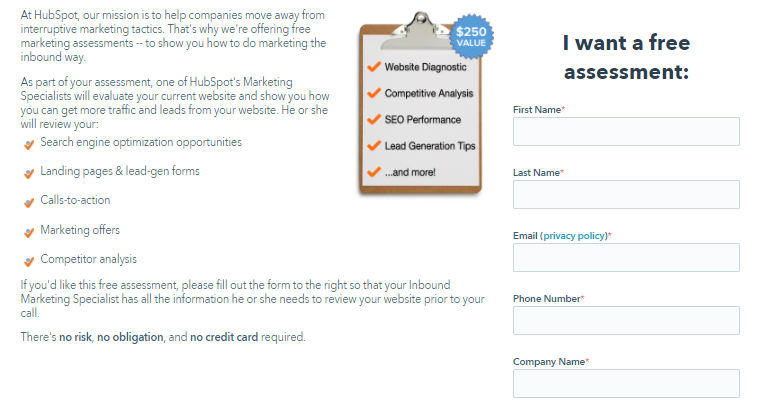The width and height of the screenshot is (775, 417).
Task: Click the Lead Generation Tips checkmark on clipboard
Action: (x=374, y=146)
